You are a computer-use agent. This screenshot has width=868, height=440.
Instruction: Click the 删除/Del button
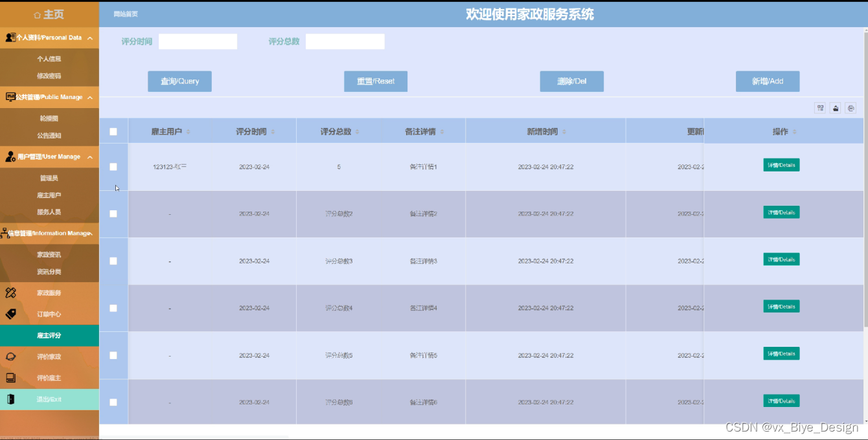(x=572, y=82)
